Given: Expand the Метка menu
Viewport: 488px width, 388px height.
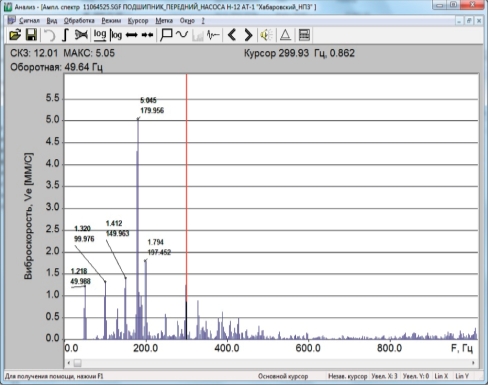Looking at the screenshot, I should [164, 21].
